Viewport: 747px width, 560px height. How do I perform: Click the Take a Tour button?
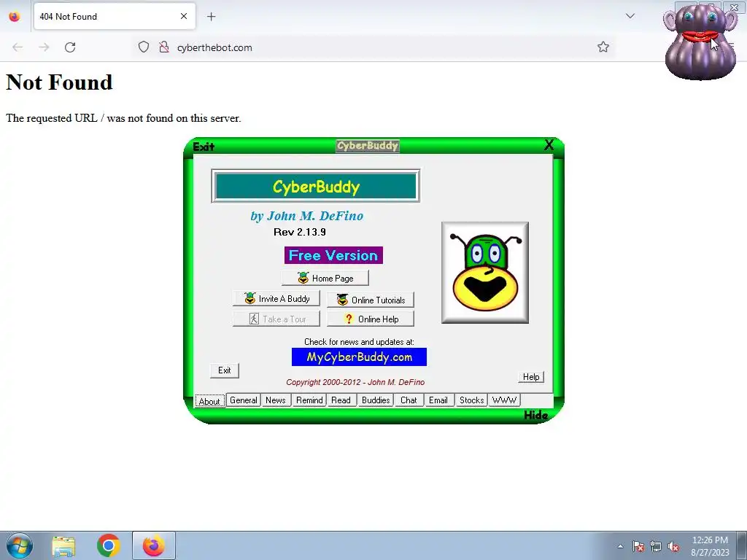[x=276, y=319]
